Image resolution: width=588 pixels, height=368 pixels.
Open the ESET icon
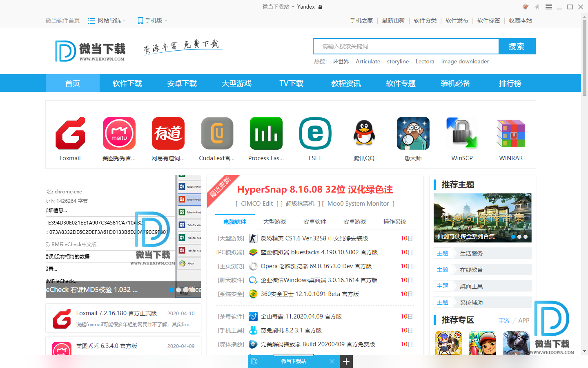point(315,133)
